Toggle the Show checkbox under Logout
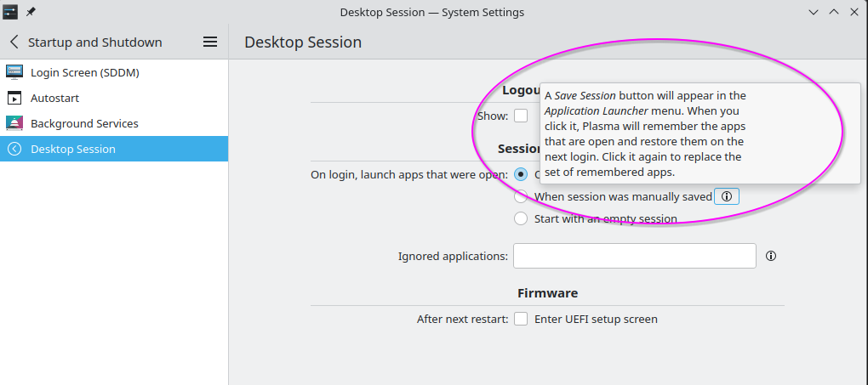868x385 pixels. [x=520, y=116]
